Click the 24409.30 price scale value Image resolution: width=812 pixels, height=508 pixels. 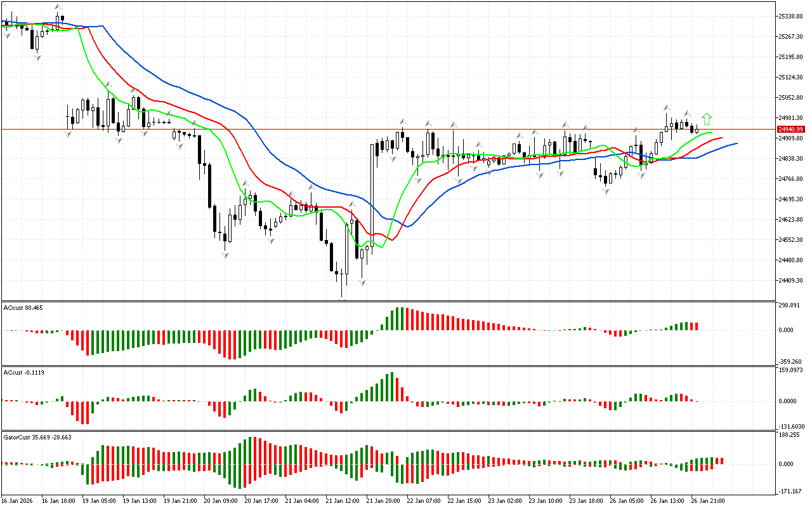point(792,280)
